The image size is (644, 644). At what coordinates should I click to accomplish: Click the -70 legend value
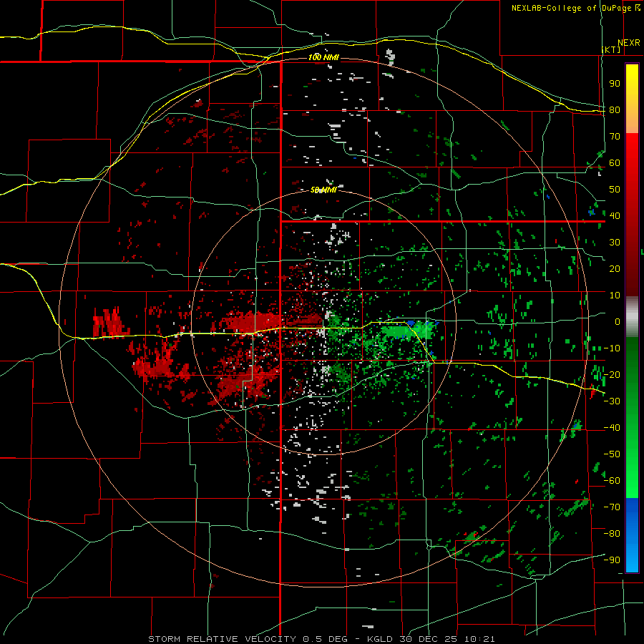(612, 507)
